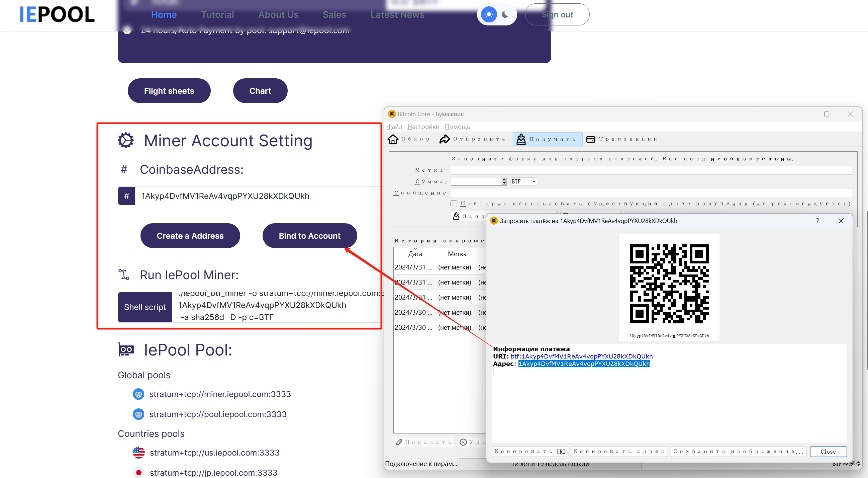Switch to dark theme moon icon
The image size is (868, 478).
[505, 14]
